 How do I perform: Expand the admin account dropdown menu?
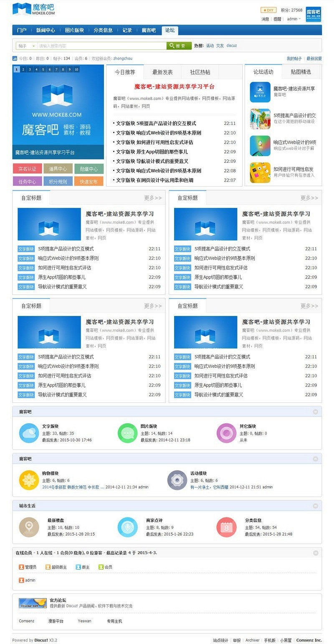coord(294,19)
